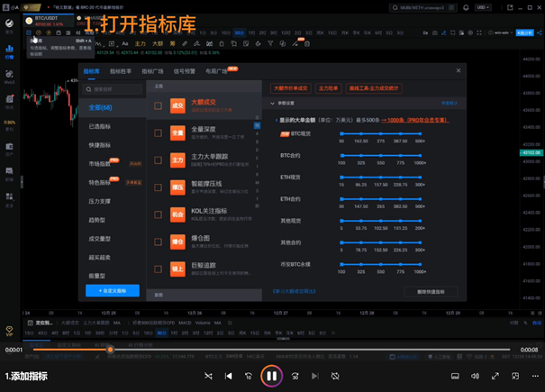This screenshot has width=545, height=392.
Task: Adjust the ETH合约 amount slider
Action: (x=381, y=199)
